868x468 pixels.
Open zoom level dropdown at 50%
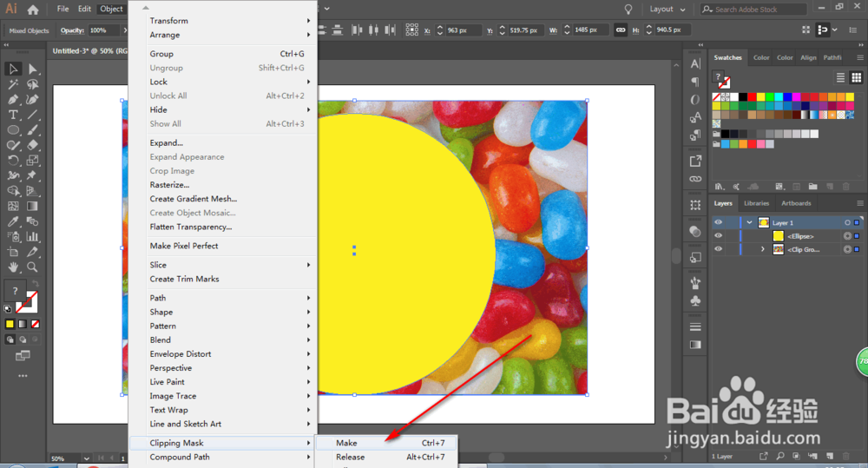86,458
